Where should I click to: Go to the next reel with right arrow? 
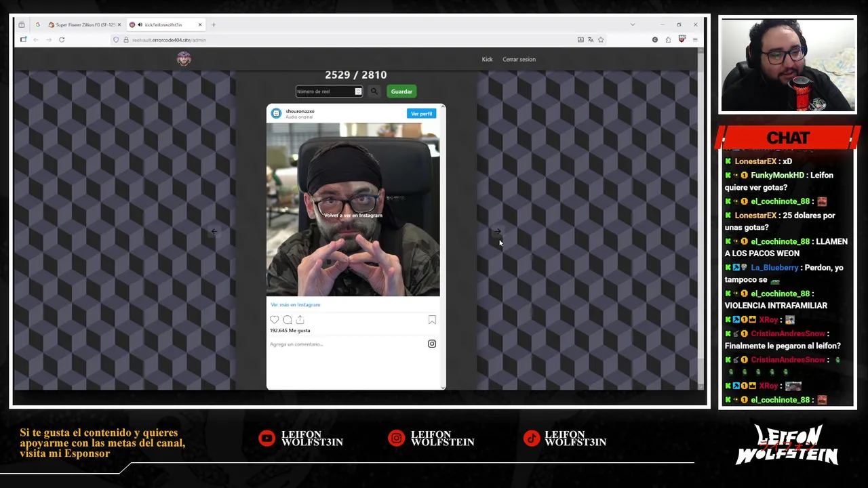click(x=497, y=232)
